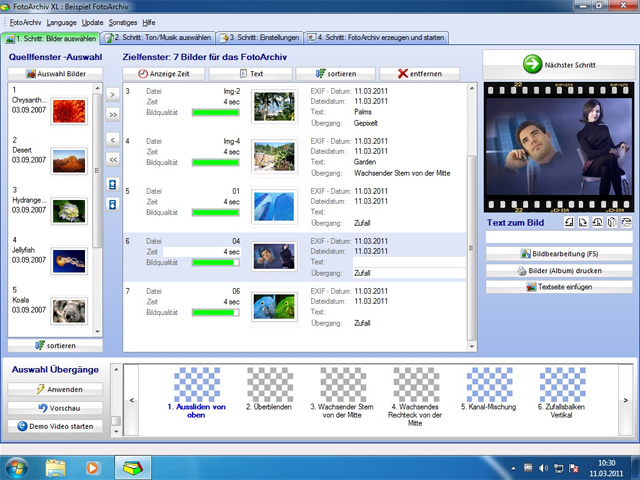The height and width of the screenshot is (480, 640).
Task: Remove all images using the << button
Action: coord(113,158)
